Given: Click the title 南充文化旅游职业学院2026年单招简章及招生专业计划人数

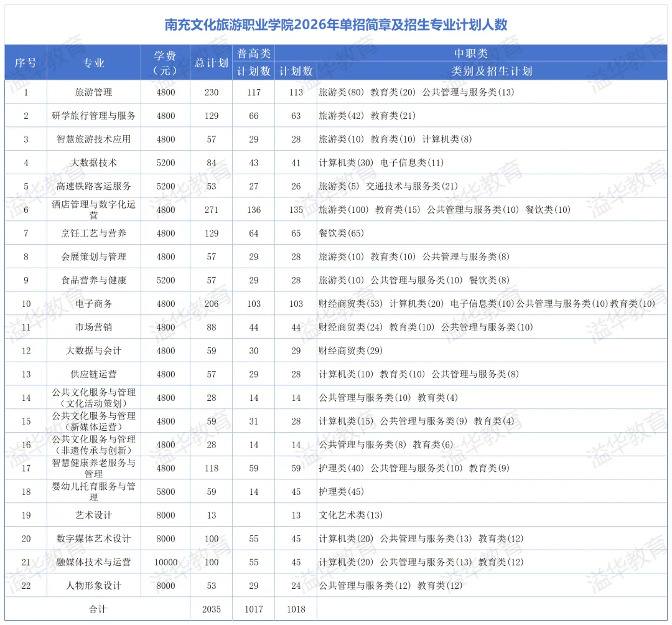Looking at the screenshot, I should (x=335, y=24).
